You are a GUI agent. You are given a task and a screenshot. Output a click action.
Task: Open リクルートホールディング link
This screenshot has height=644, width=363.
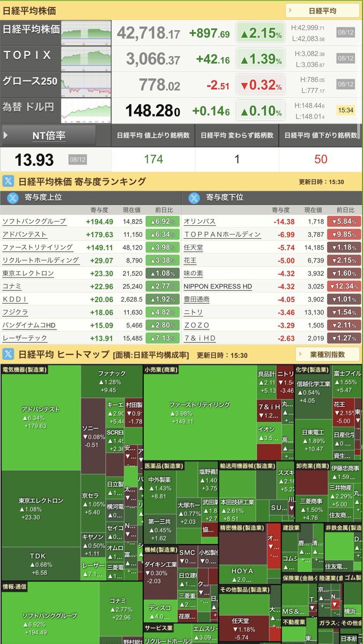click(x=41, y=260)
